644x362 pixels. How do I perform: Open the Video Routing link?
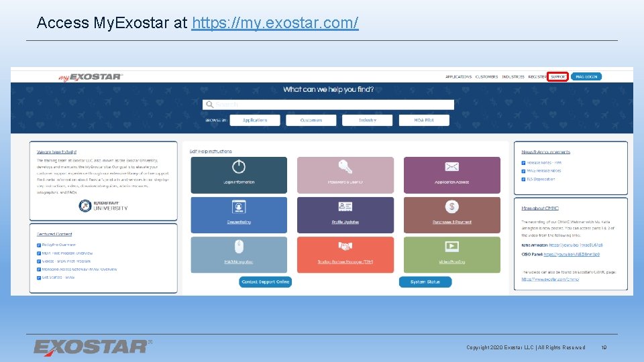451,262
